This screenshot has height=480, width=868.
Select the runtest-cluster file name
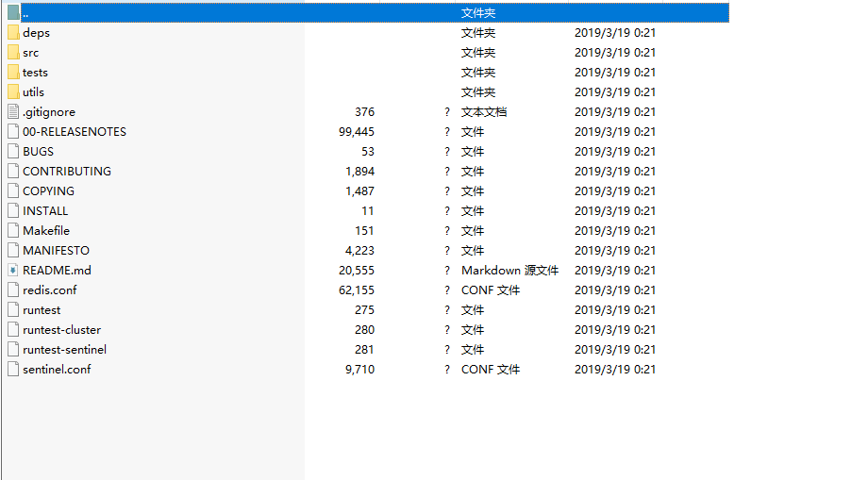[61, 330]
